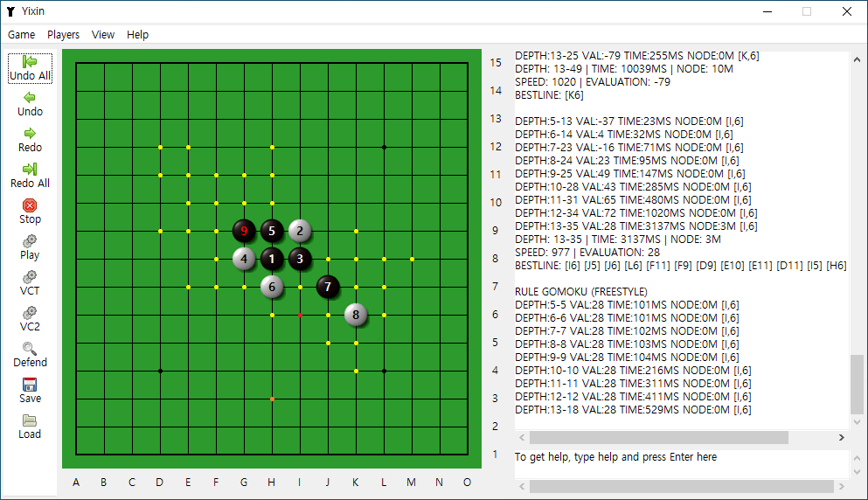Click the 'BESTLINE: [K6]' log line
Viewport: 868px width, 500px height.
[549, 95]
